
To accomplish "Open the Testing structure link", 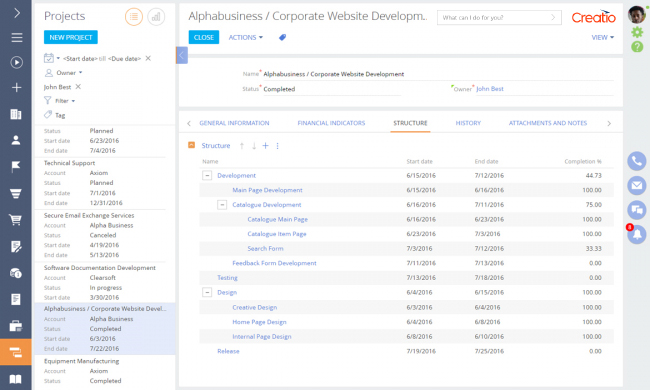I will pos(227,278).
